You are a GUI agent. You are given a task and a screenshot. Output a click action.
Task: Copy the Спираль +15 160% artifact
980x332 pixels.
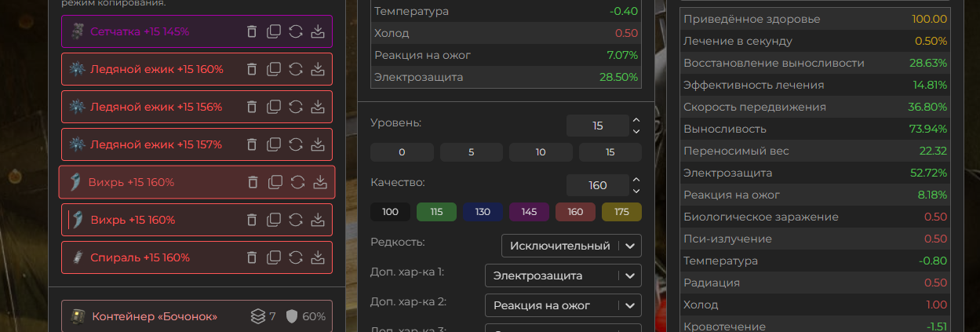pos(274,257)
